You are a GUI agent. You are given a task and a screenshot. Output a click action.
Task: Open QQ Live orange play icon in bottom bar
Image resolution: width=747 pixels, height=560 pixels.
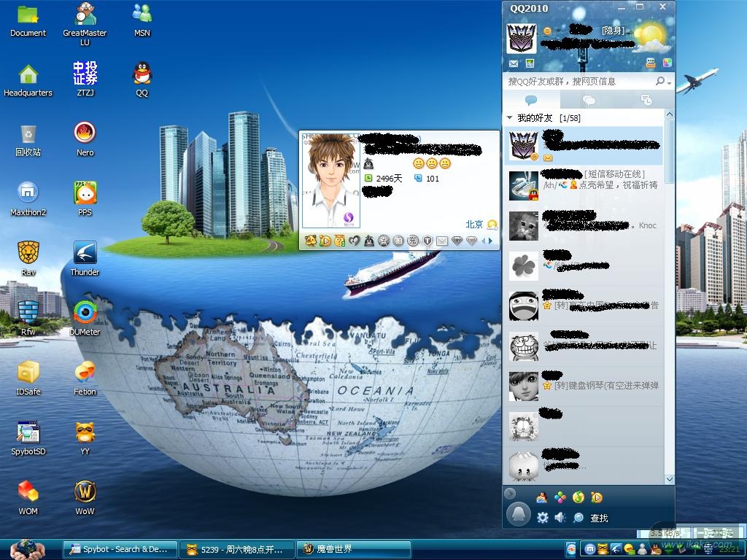[x=597, y=497]
